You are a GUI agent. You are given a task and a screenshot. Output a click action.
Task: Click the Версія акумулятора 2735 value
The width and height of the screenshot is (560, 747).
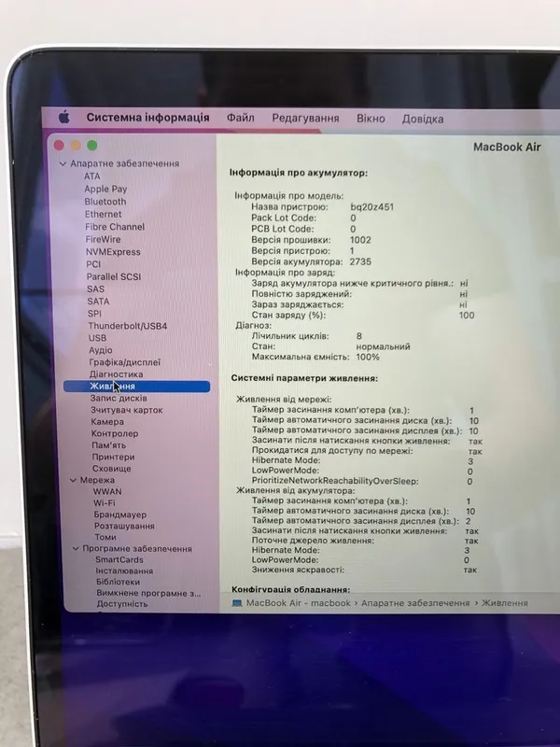pos(360,261)
